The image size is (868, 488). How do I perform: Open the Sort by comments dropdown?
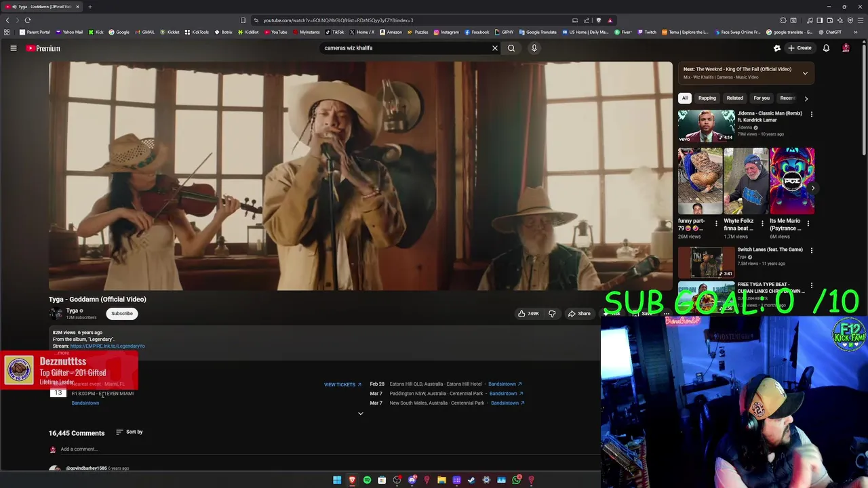click(x=129, y=432)
